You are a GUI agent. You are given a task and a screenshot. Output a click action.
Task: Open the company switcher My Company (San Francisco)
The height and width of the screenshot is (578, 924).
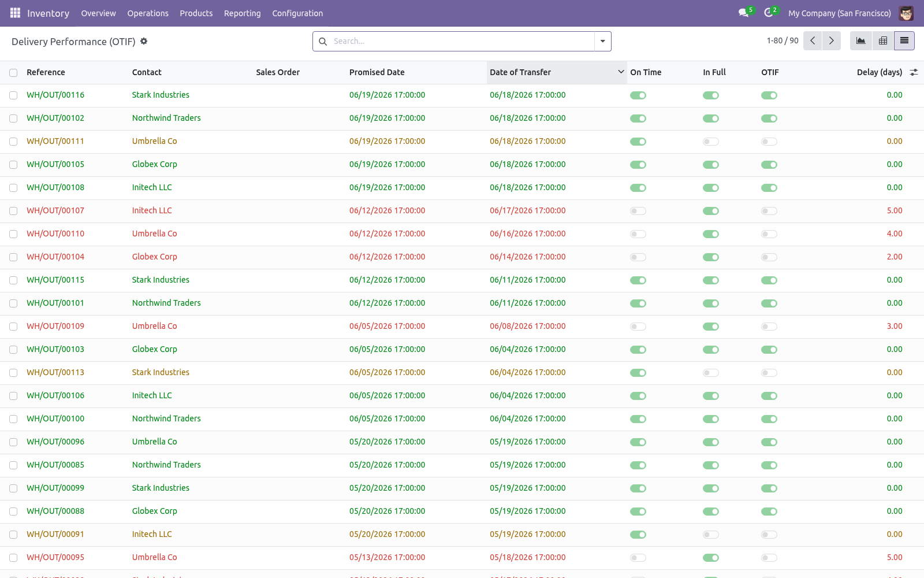pyautogui.click(x=839, y=13)
